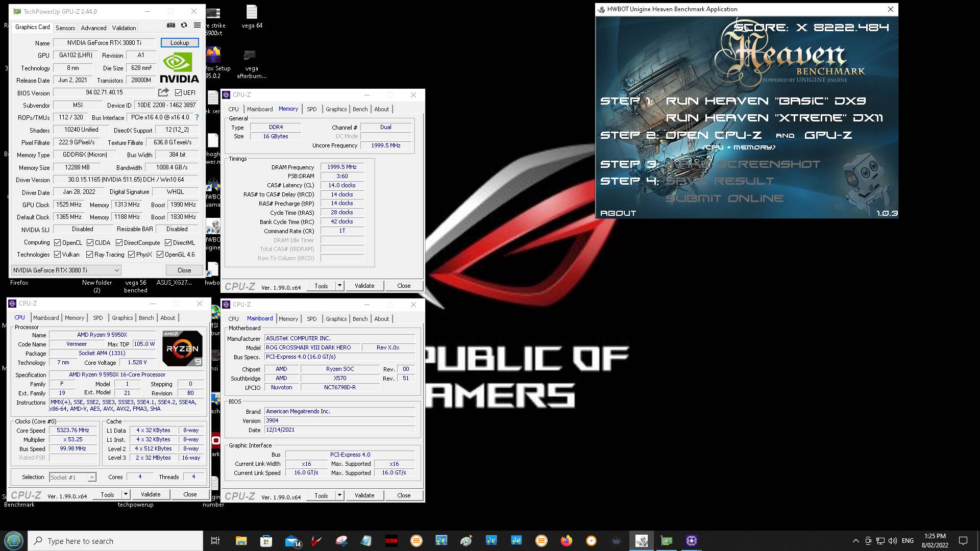Switch to the Sensors tab in GPU-Z
Screen dimensions: 980x551
65,28
